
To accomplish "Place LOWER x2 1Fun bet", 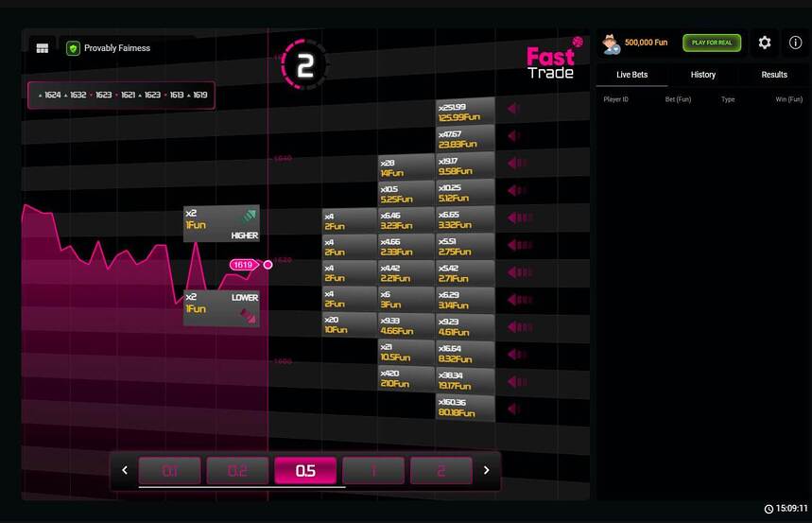I will (x=221, y=308).
